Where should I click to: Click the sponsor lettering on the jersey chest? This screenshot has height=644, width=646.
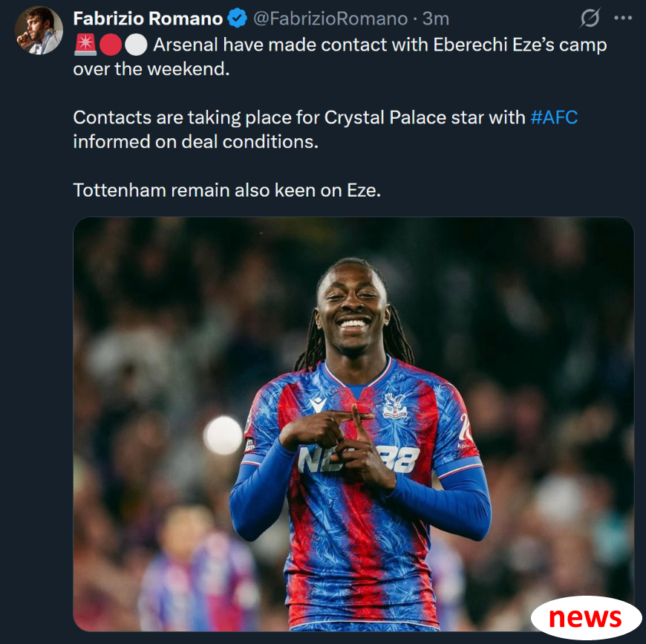pyautogui.click(x=359, y=459)
